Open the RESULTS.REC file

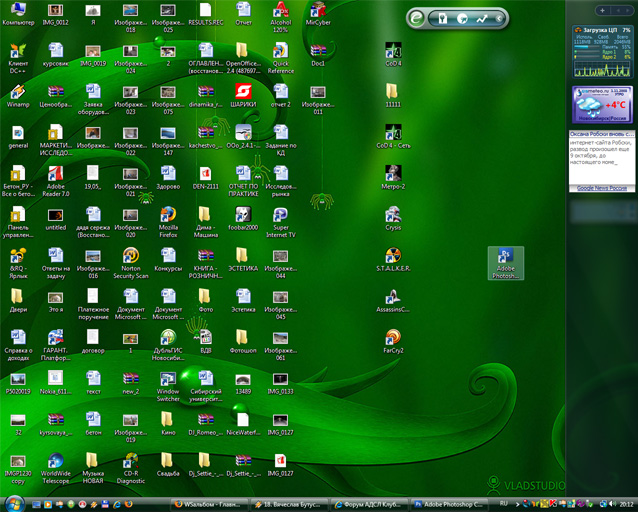(205, 14)
